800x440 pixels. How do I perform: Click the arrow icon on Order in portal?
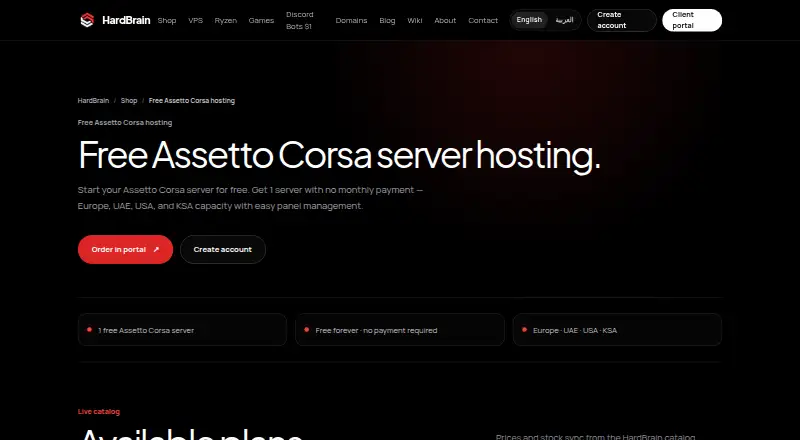coord(156,250)
